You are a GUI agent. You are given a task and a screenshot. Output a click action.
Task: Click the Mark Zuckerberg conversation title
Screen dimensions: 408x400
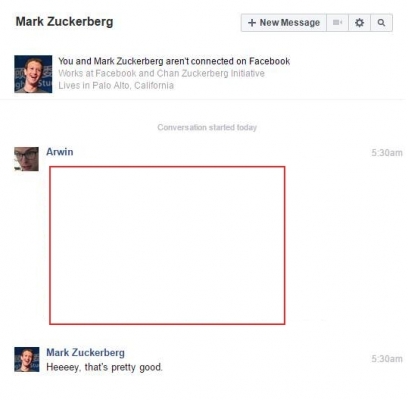(64, 22)
